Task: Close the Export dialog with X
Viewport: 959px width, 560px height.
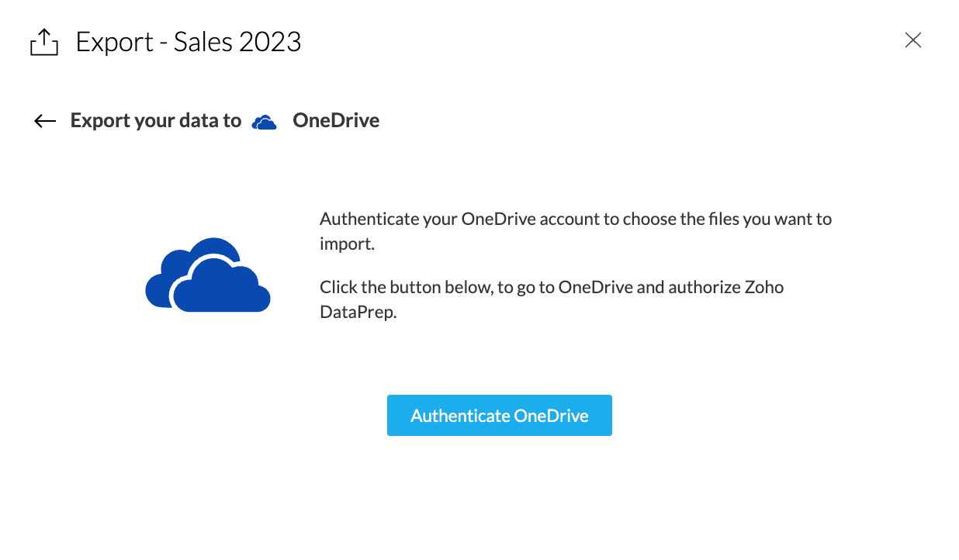Action: [913, 40]
